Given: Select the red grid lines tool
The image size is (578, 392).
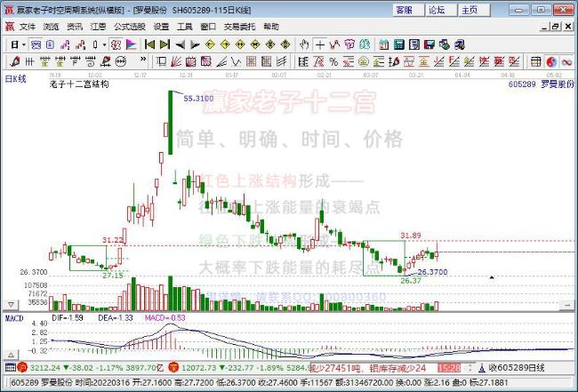Looking at the screenshot, I should pyautogui.click(x=251, y=61).
